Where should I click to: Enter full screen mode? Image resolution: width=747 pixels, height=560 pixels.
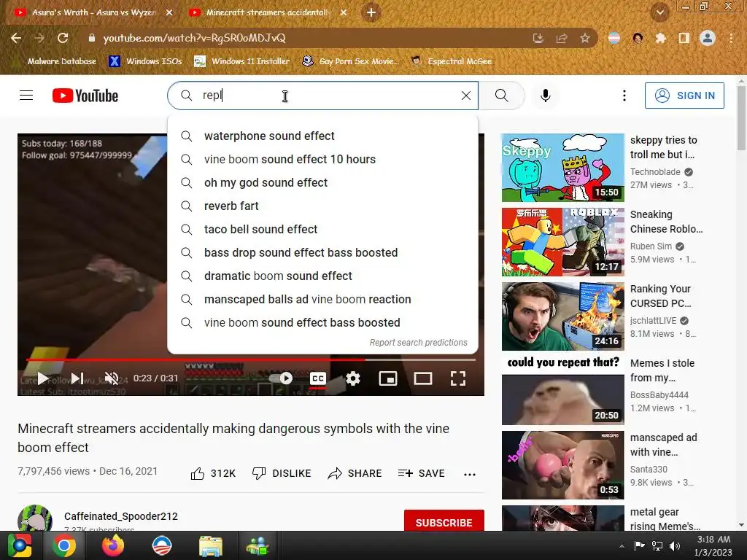(458, 378)
